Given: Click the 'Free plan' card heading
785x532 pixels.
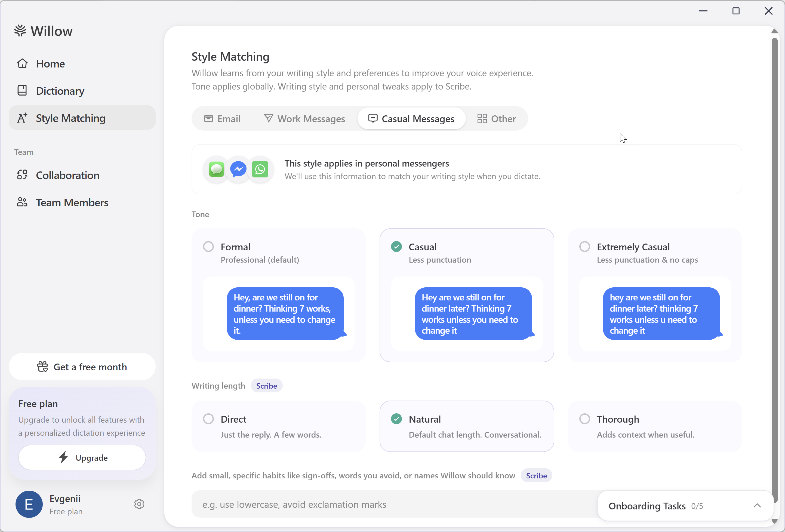Looking at the screenshot, I should 38,404.
